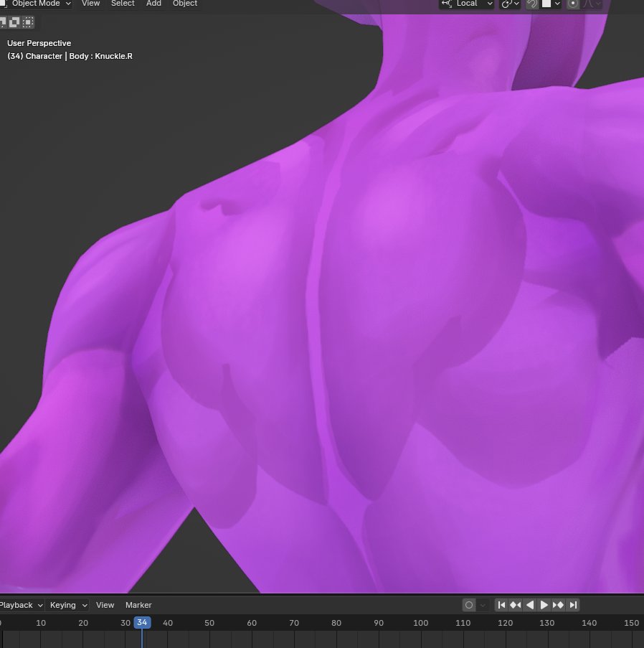Click '(34) Character | Body : Knuckle.R' text
The image size is (644, 648).
pos(70,56)
